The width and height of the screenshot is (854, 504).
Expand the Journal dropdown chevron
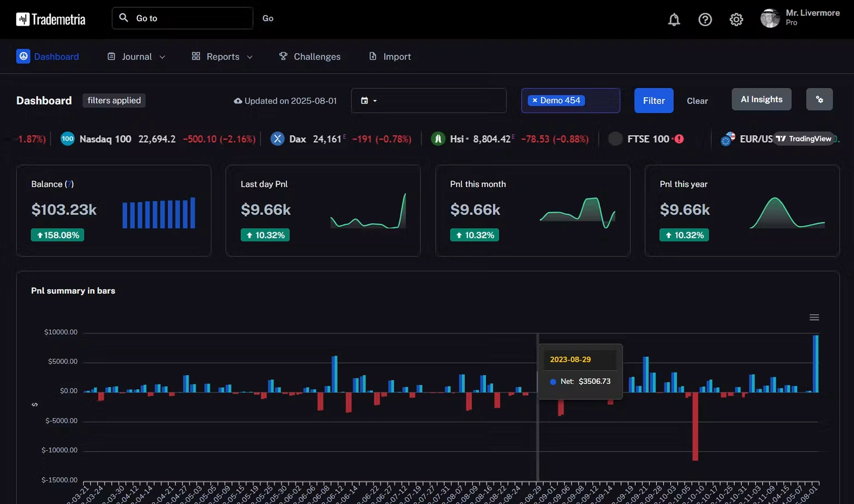pos(162,57)
